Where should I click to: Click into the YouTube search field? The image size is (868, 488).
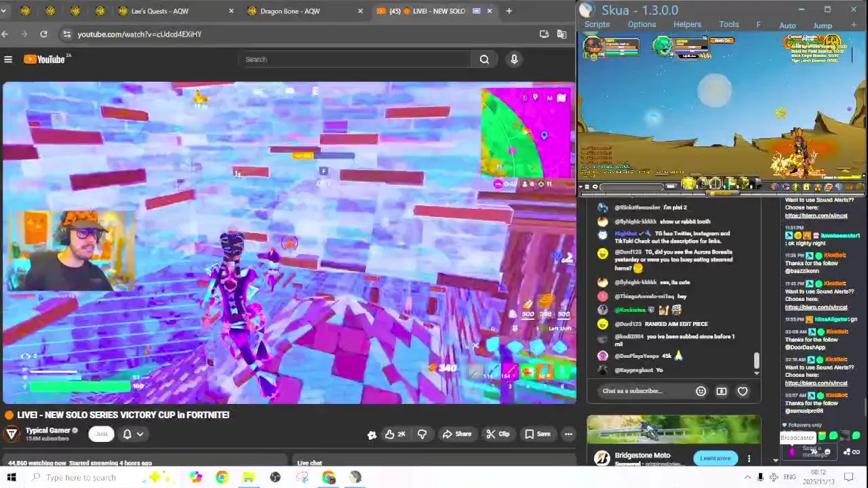tap(356, 60)
